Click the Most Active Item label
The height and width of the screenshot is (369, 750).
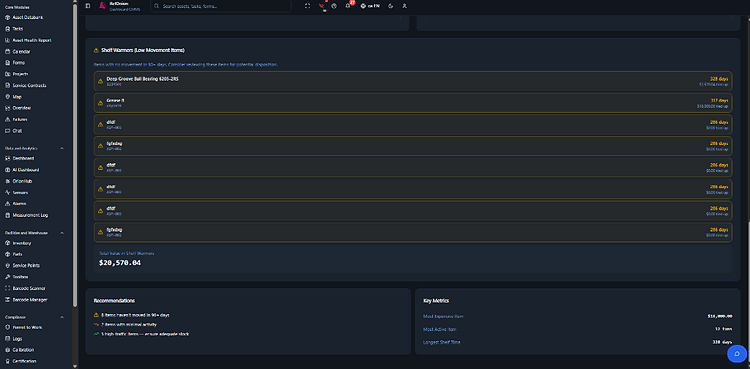coord(440,329)
